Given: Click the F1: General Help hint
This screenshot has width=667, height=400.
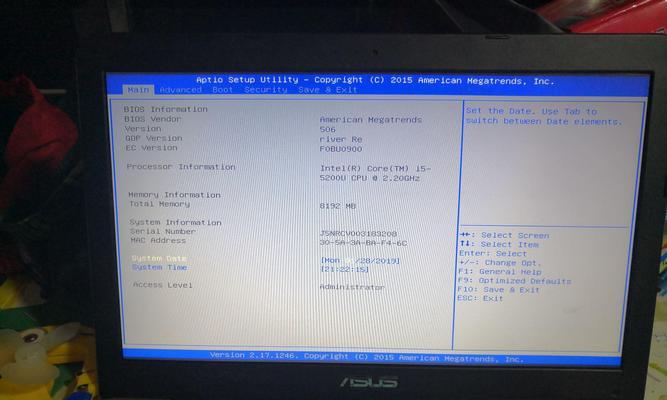Looking at the screenshot, I should 500,271.
